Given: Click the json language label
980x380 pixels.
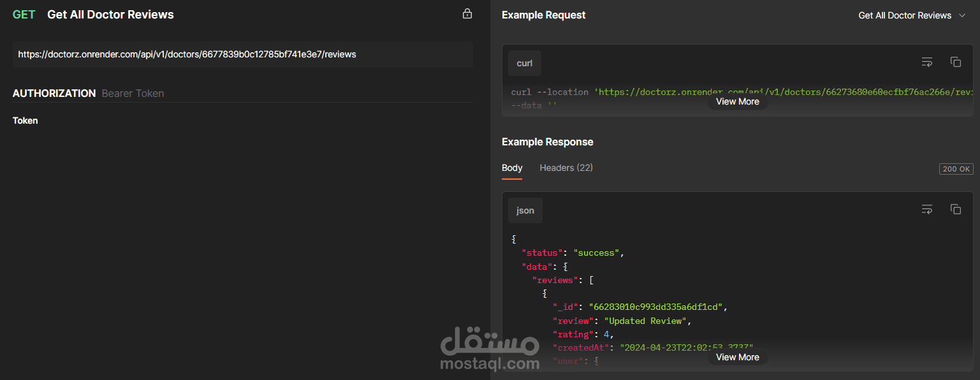Looking at the screenshot, I should tap(525, 210).
